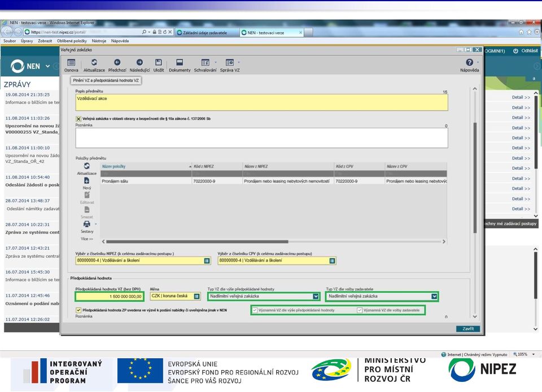Click the scroll-right arrow under the items table

(444, 242)
